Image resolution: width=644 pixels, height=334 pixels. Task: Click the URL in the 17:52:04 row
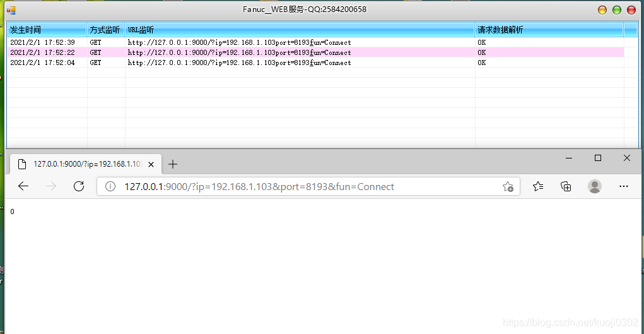(x=240, y=63)
